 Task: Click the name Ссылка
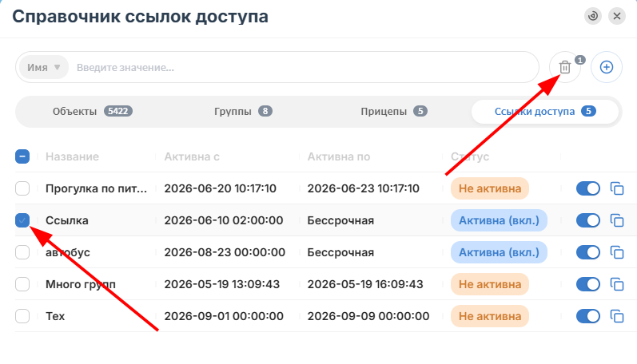[x=66, y=220]
